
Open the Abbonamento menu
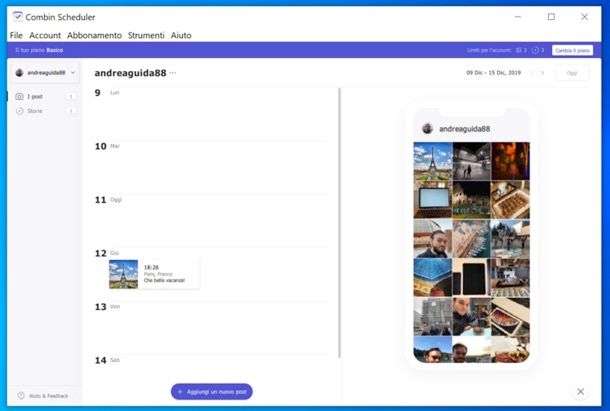pos(94,35)
